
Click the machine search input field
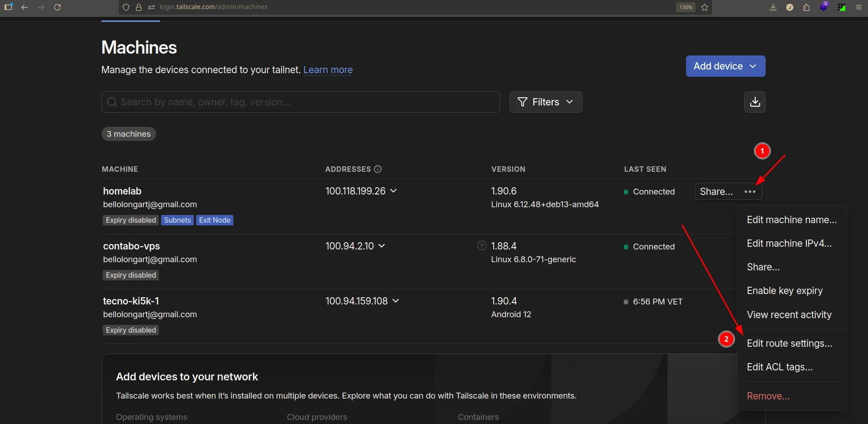pyautogui.click(x=300, y=102)
